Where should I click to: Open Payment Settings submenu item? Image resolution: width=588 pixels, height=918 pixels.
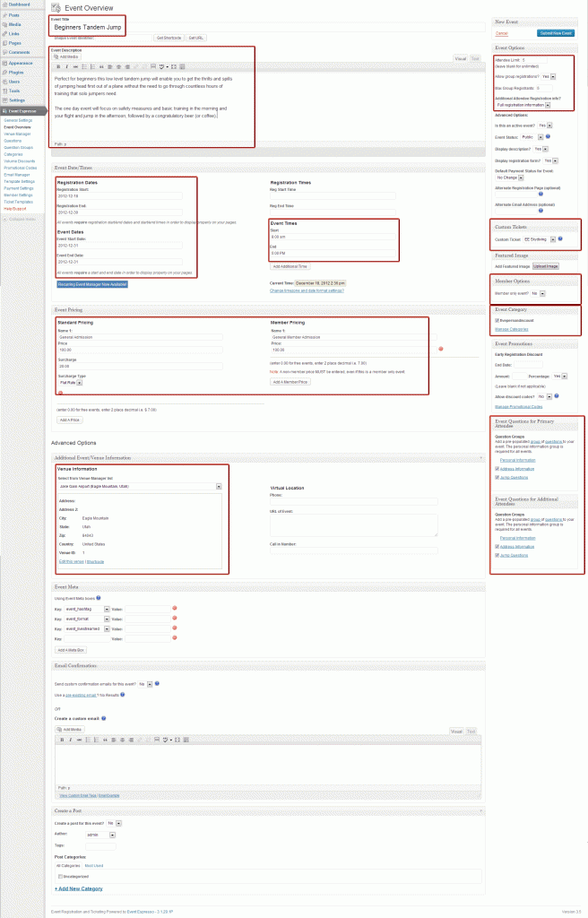(19, 188)
